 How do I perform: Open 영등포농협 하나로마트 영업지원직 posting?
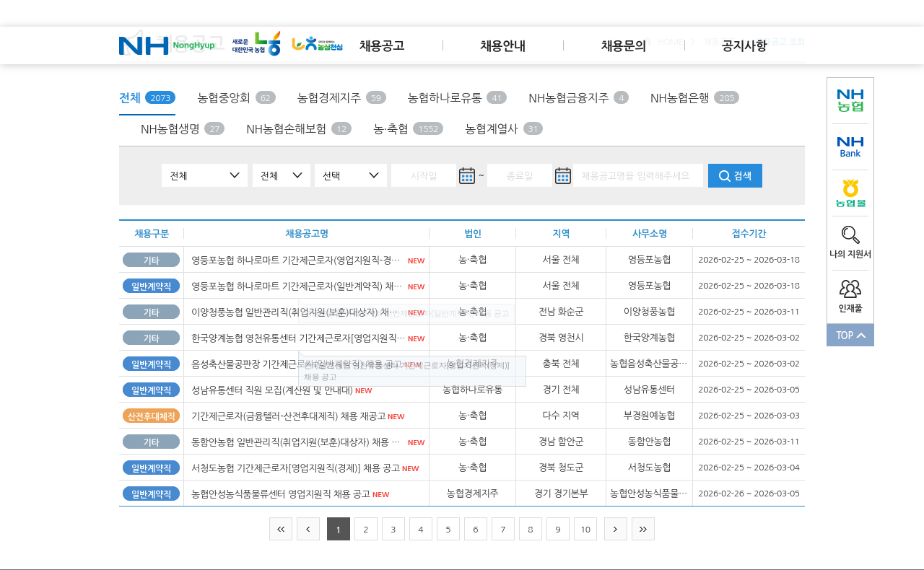297,260
